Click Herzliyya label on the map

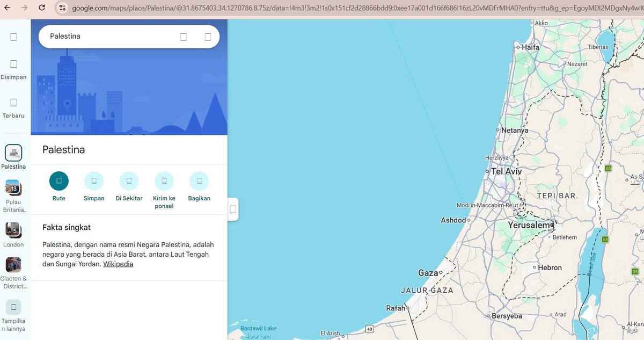coord(496,158)
